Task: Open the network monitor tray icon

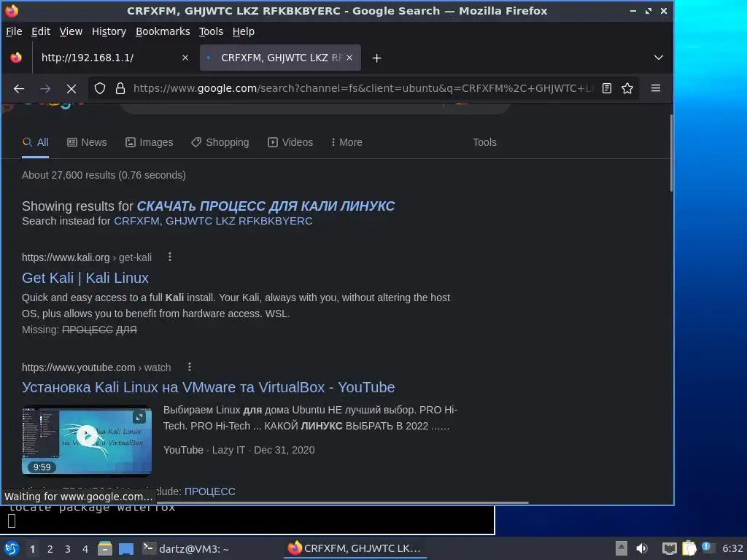Action: coord(670,548)
